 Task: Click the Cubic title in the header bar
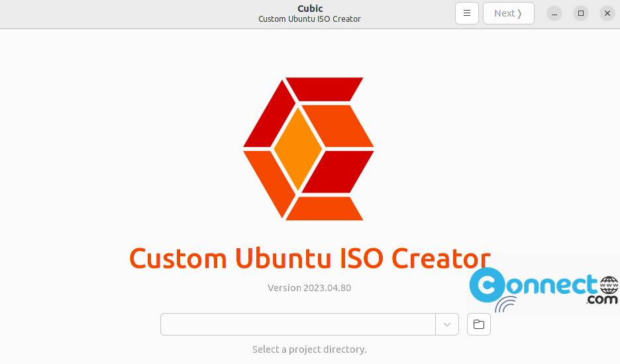310,9
